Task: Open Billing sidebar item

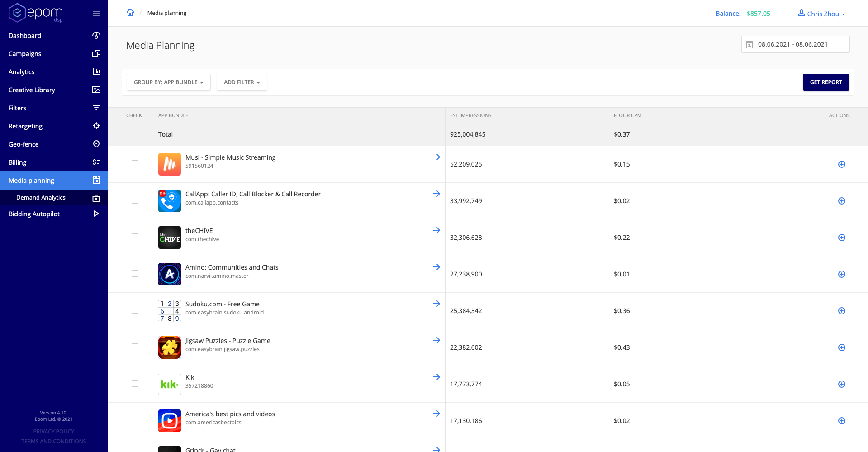Action: click(x=54, y=162)
